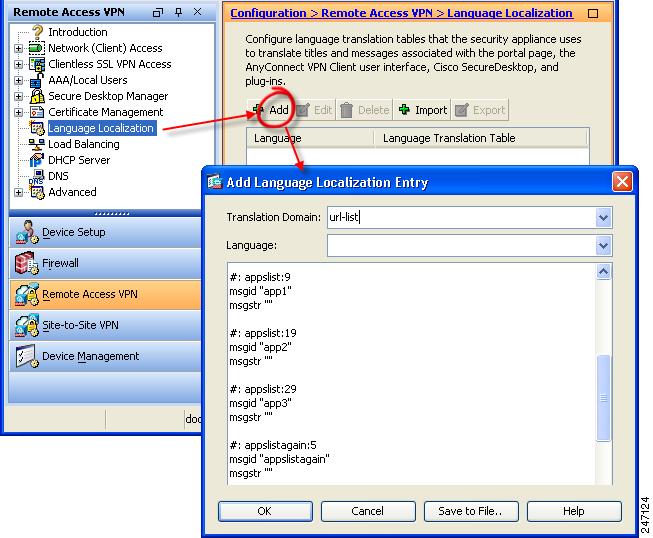
Task: Click the DHCP Server icon
Action: tap(37, 160)
